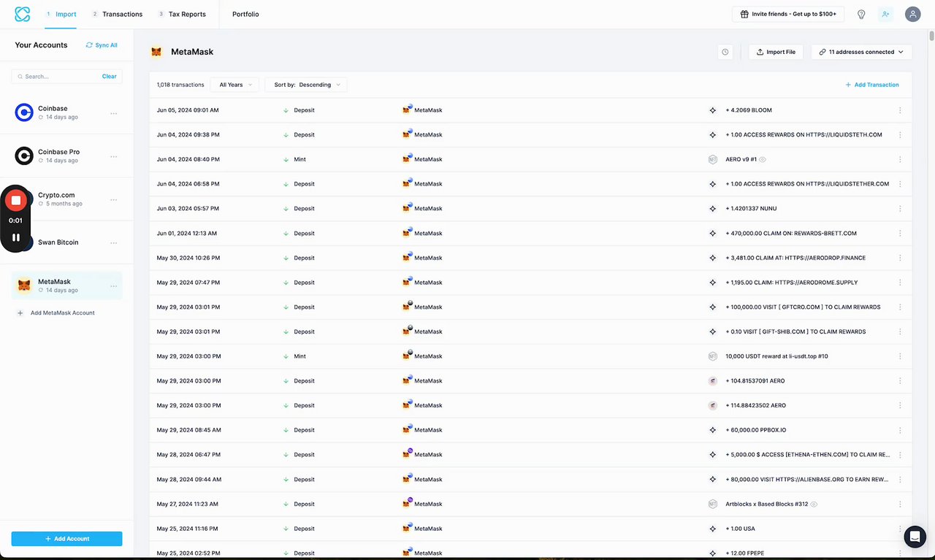Open the Tax Reports tab
This screenshot has width=935, height=560.
(182, 14)
